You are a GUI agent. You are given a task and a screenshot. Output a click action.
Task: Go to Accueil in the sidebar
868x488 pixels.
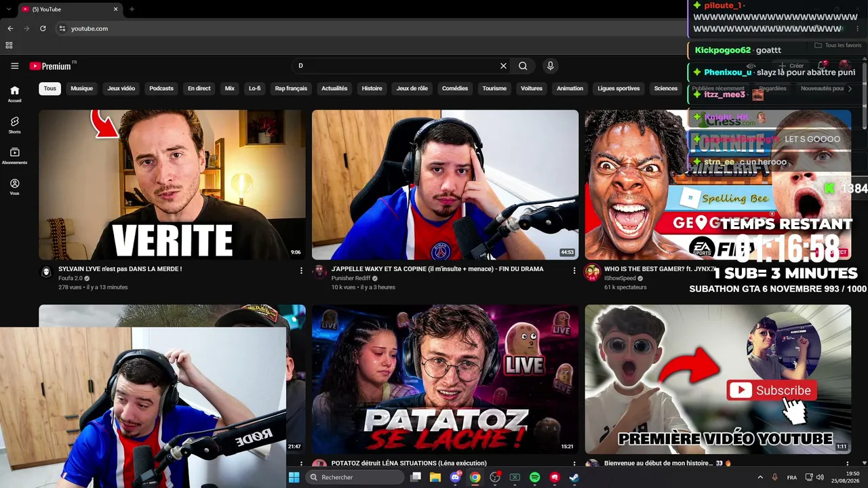point(14,94)
